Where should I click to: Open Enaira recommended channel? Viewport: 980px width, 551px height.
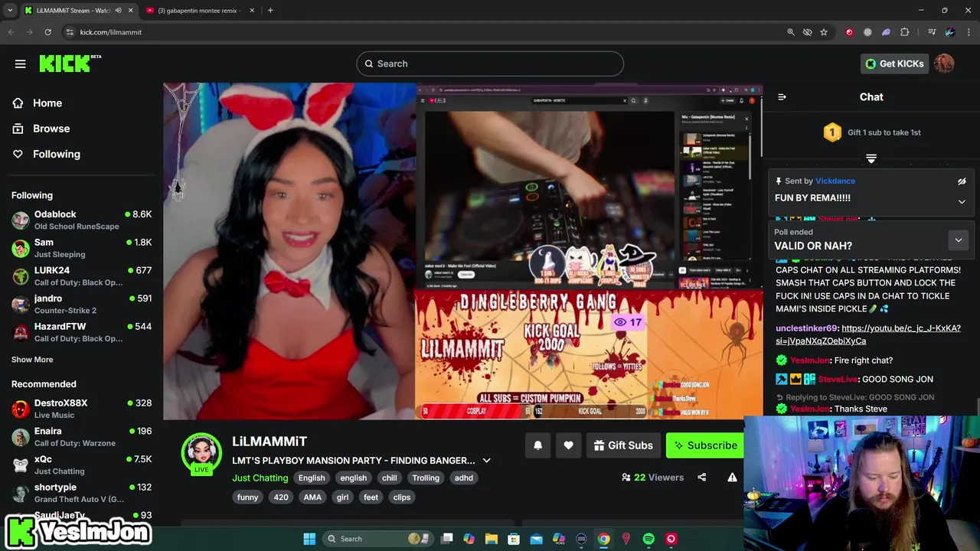coord(81,436)
